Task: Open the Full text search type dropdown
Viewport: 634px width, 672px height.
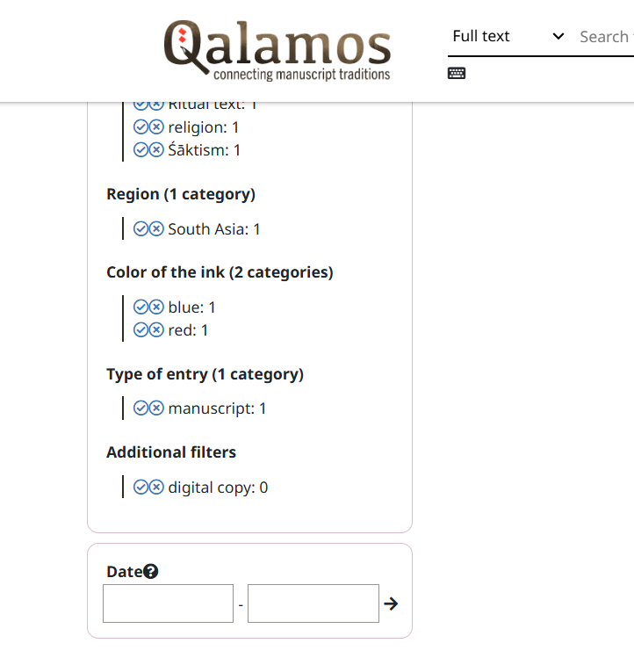Action: coord(508,37)
